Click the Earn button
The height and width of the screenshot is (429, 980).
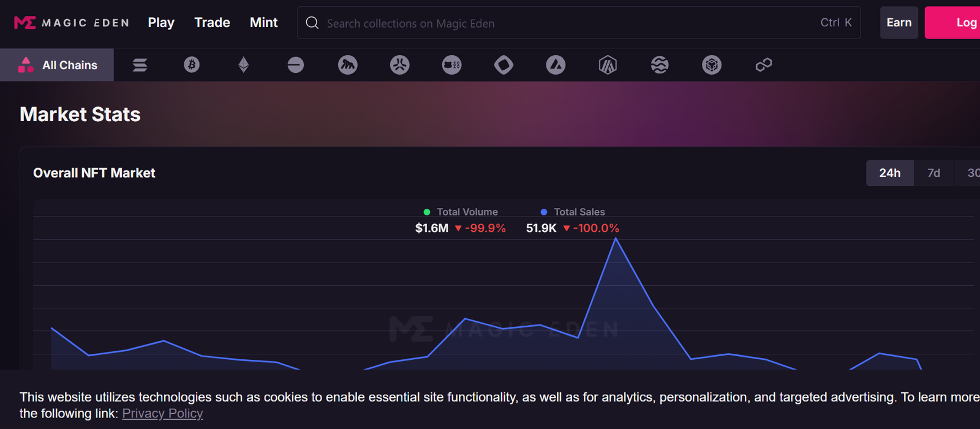coord(899,23)
